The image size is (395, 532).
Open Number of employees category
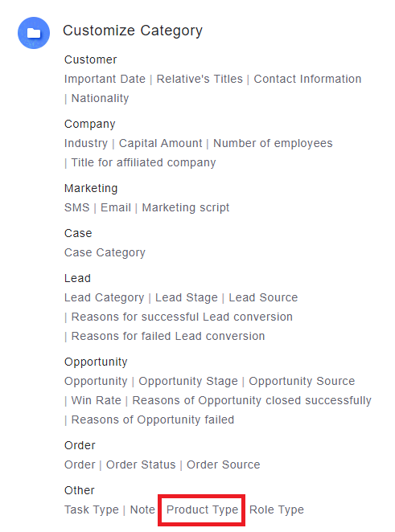pos(273,144)
